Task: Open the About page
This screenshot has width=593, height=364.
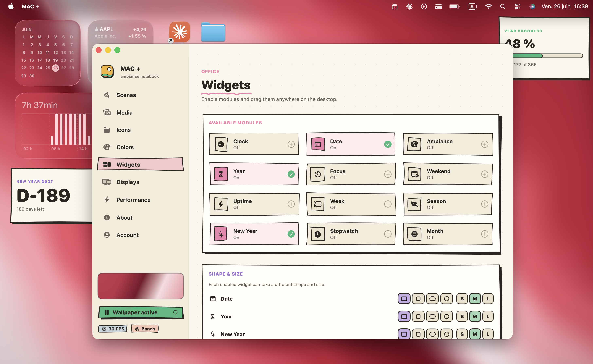Action: (141, 217)
